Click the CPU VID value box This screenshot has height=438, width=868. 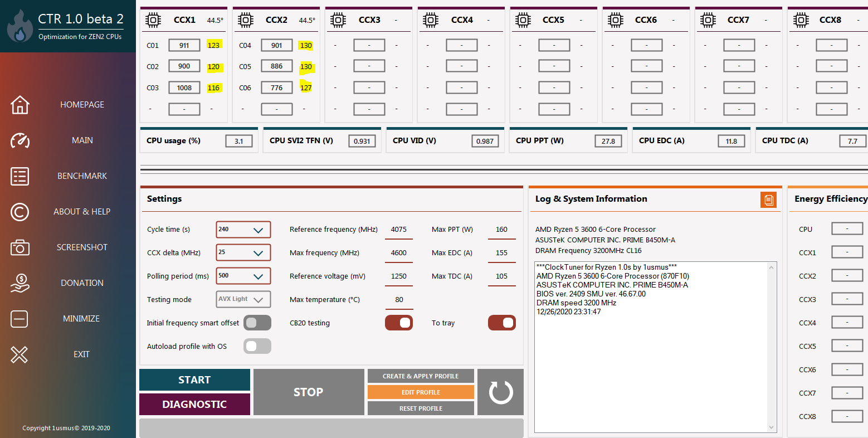(485, 141)
